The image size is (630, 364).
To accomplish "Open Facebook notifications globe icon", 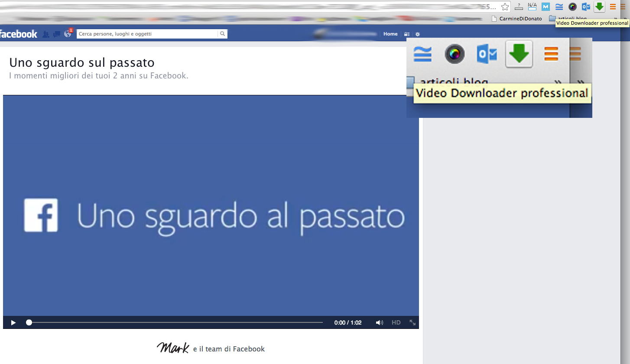I will (x=68, y=34).
